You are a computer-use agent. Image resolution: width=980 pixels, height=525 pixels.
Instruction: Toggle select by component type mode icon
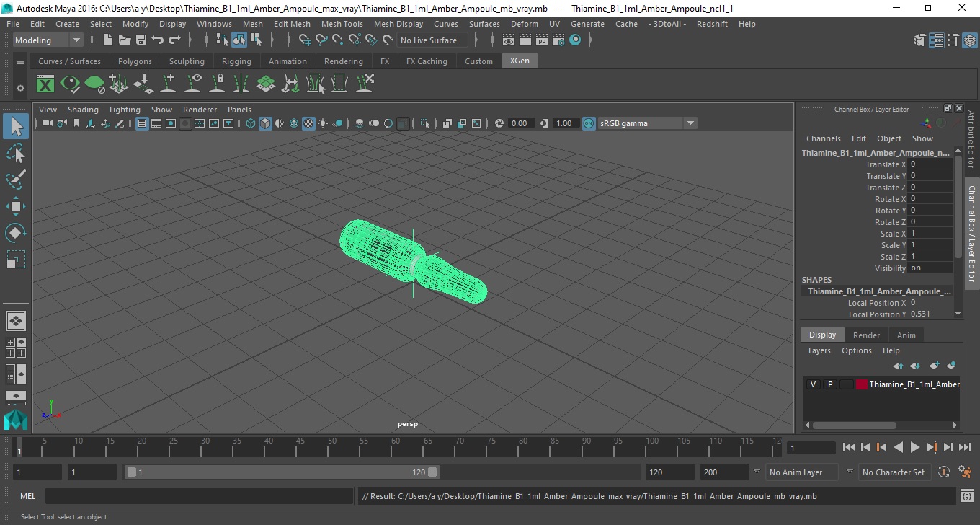click(x=256, y=40)
